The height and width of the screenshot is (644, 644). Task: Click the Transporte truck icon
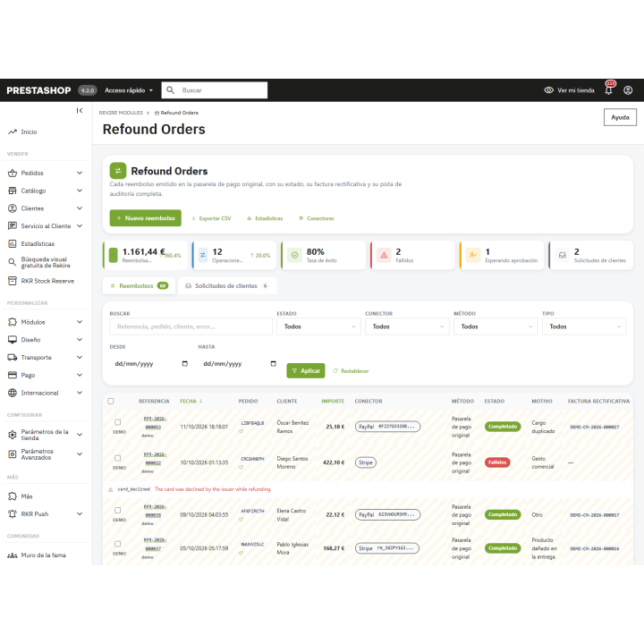[x=13, y=357]
